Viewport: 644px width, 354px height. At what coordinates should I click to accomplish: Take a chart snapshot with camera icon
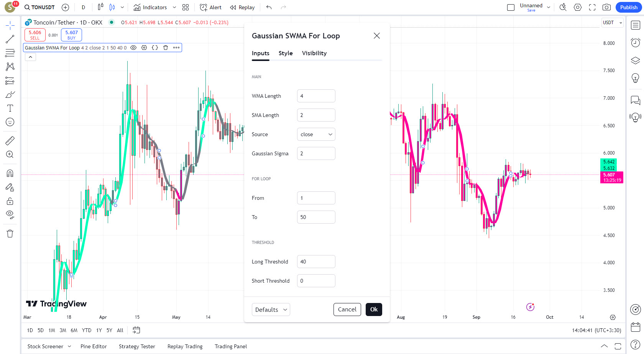click(606, 7)
